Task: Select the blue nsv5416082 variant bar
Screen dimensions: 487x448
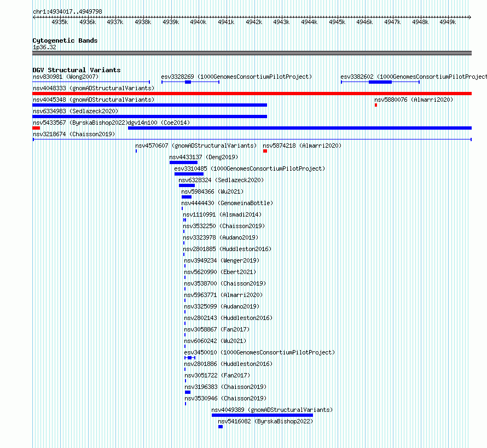Action: point(221,427)
